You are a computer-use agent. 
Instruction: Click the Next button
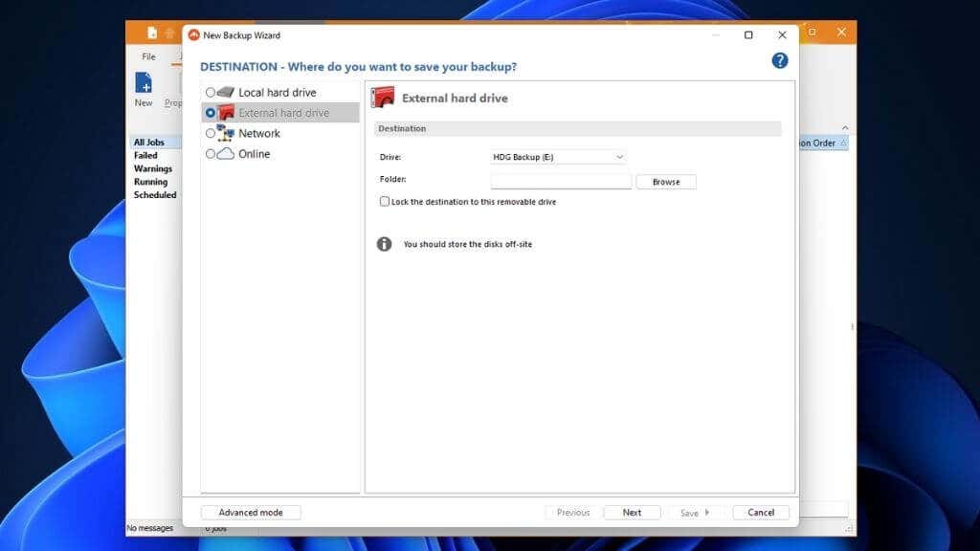(632, 513)
